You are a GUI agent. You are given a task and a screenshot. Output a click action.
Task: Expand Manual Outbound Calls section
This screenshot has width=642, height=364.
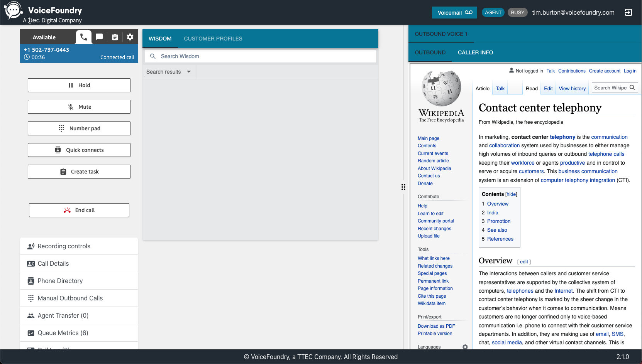pyautogui.click(x=79, y=298)
